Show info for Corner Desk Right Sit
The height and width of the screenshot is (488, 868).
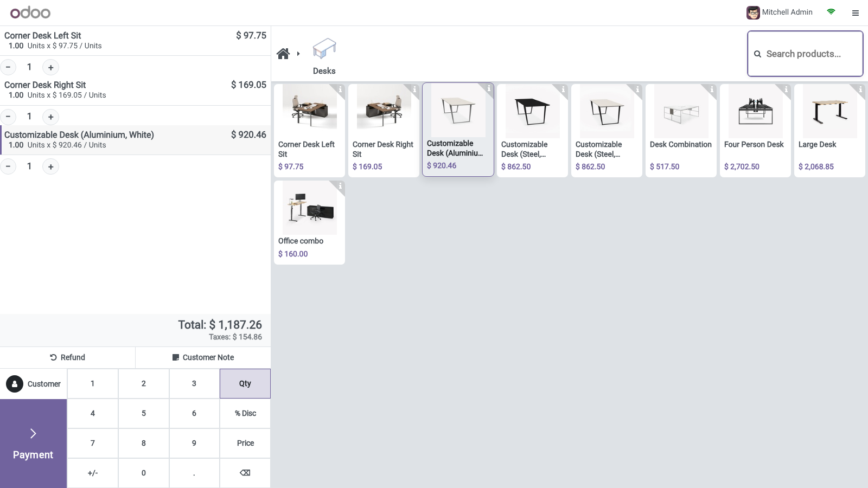point(414,89)
